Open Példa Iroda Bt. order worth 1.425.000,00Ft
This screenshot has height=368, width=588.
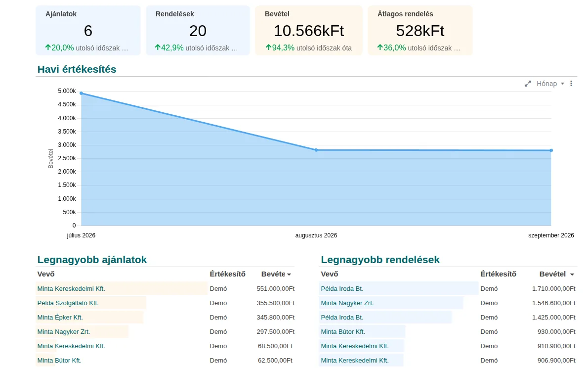click(x=342, y=318)
